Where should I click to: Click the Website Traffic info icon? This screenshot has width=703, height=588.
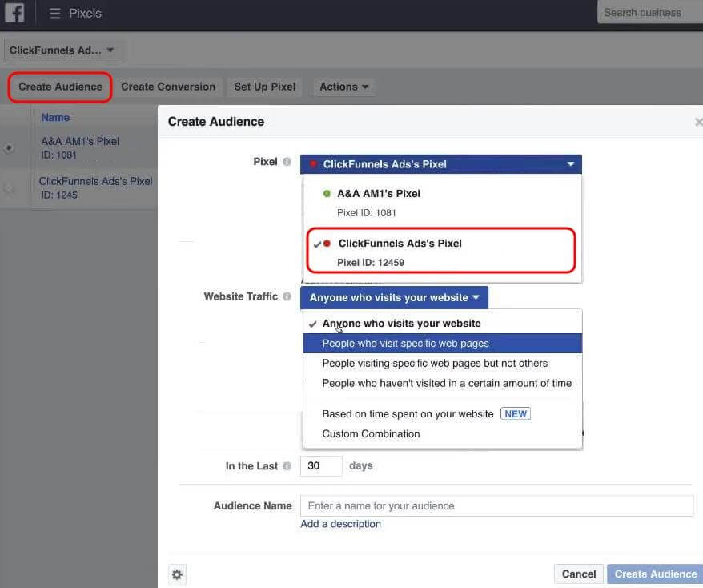click(287, 296)
